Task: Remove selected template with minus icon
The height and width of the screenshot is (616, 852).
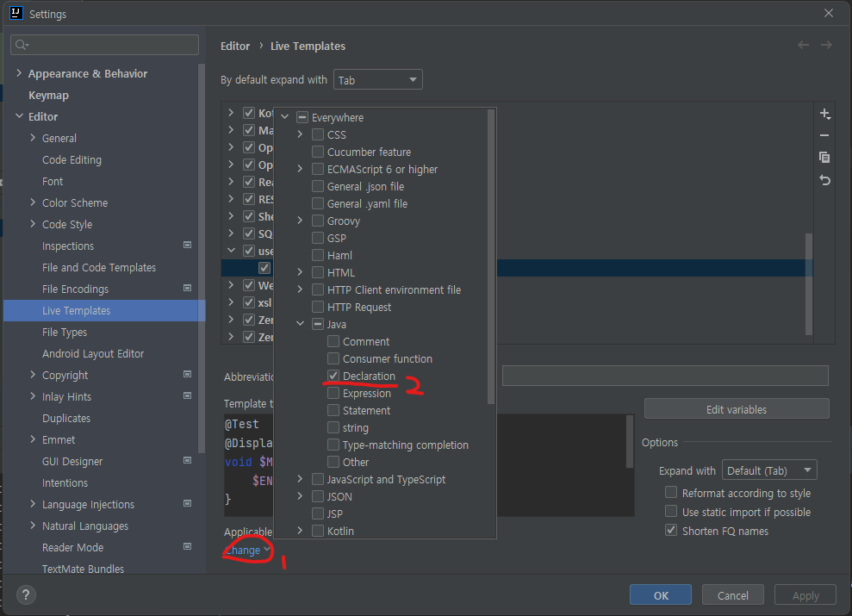Action: click(824, 135)
